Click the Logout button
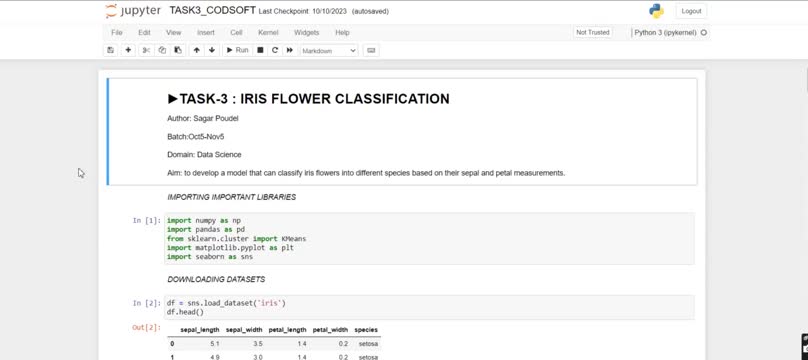The width and height of the screenshot is (808, 360). tap(691, 11)
